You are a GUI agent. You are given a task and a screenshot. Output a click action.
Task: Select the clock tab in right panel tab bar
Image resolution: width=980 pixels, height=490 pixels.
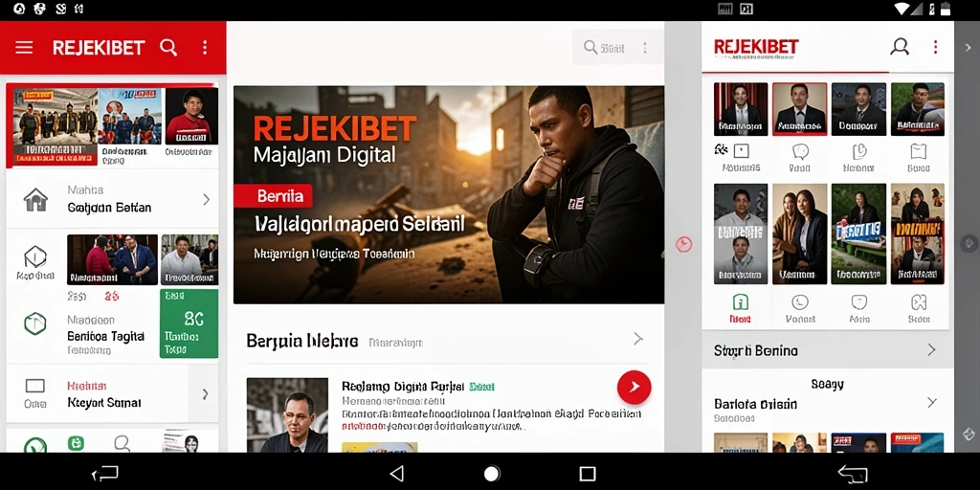799,308
